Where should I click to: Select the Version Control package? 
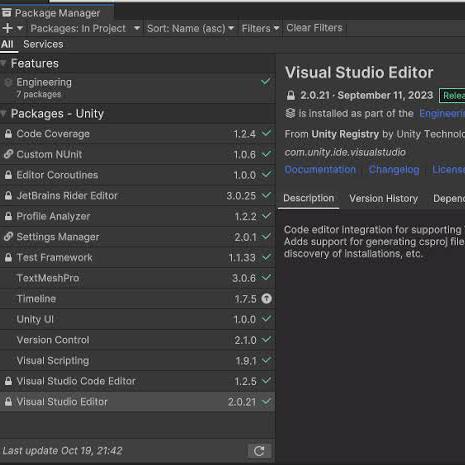(137, 340)
